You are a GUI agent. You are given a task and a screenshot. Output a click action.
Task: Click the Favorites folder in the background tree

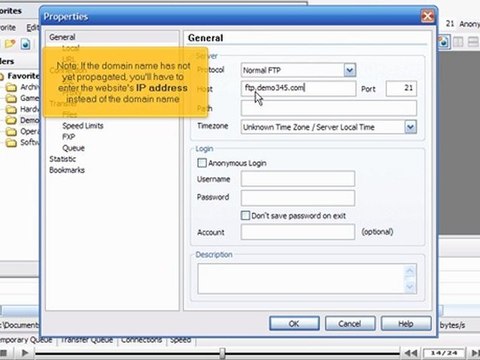point(23,76)
